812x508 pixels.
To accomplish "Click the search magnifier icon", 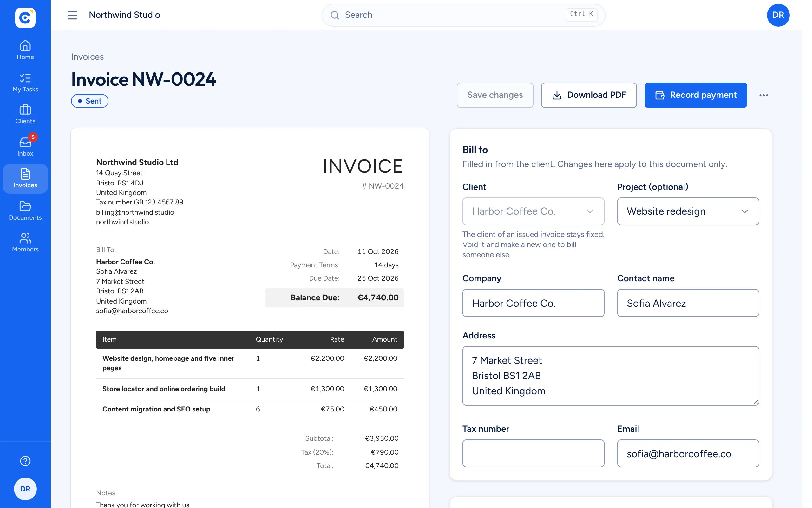I will pyautogui.click(x=335, y=15).
